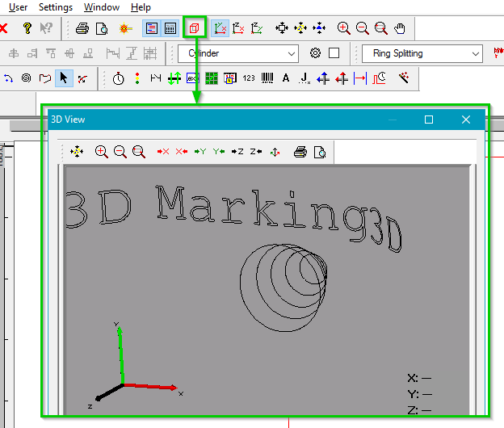Select the Pan hand tool
Image resolution: width=504 pixels, height=428 pixels.
click(x=401, y=28)
